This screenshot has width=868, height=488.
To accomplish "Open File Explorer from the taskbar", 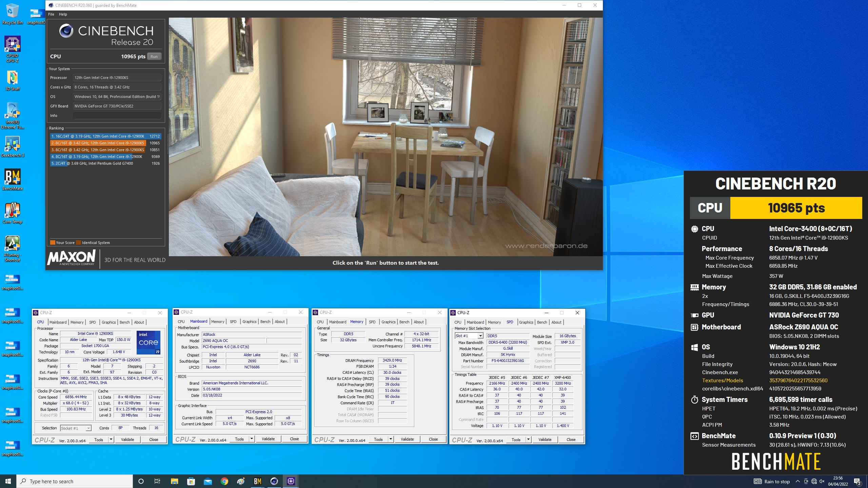I will point(174,481).
